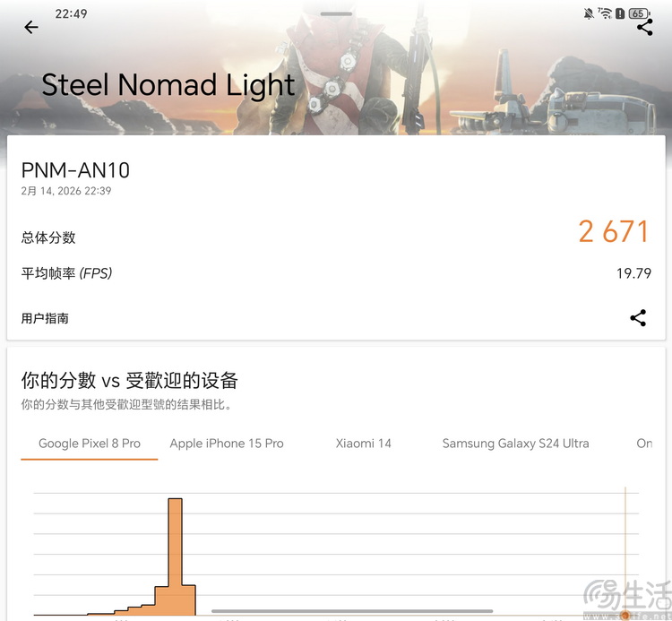672x621 pixels.
Task: Tap the muted notification bell icon
Action: [x=589, y=13]
